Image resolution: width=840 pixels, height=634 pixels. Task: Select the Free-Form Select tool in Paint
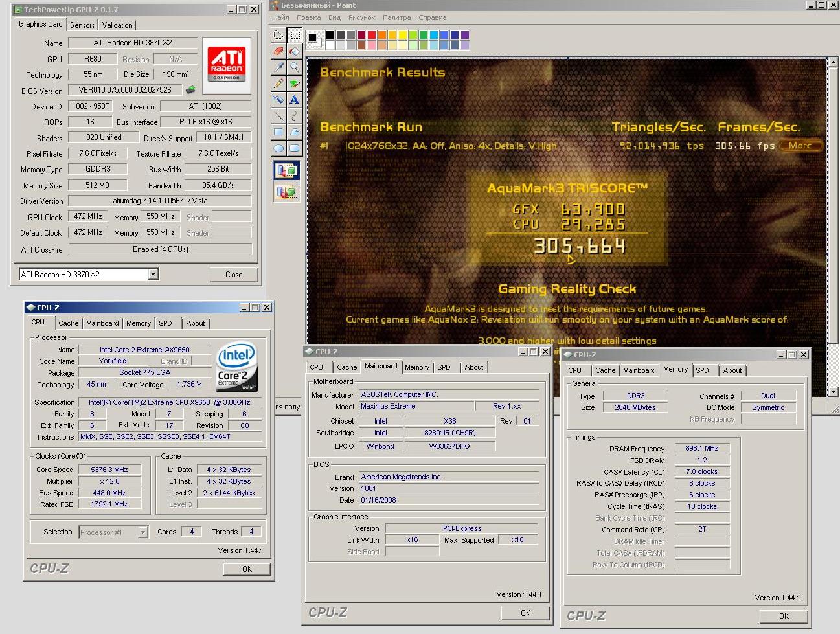coord(278,35)
